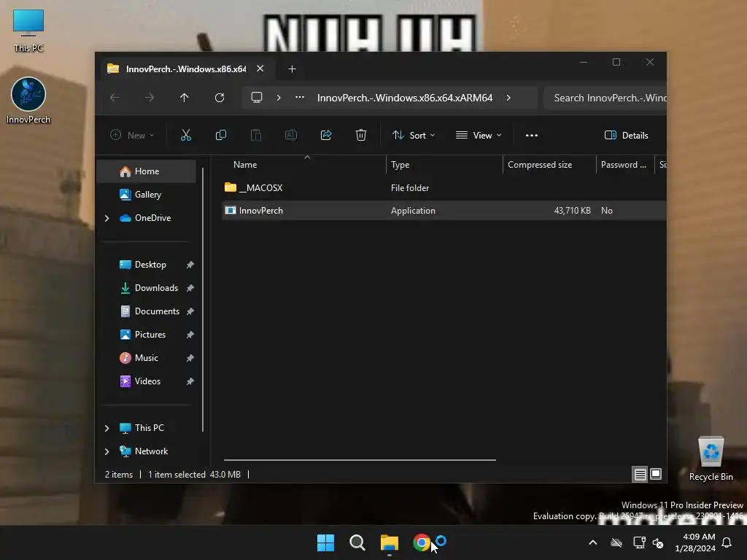This screenshot has width=747, height=560.
Task: Click File Explorer in the taskbar
Action: tap(390, 542)
